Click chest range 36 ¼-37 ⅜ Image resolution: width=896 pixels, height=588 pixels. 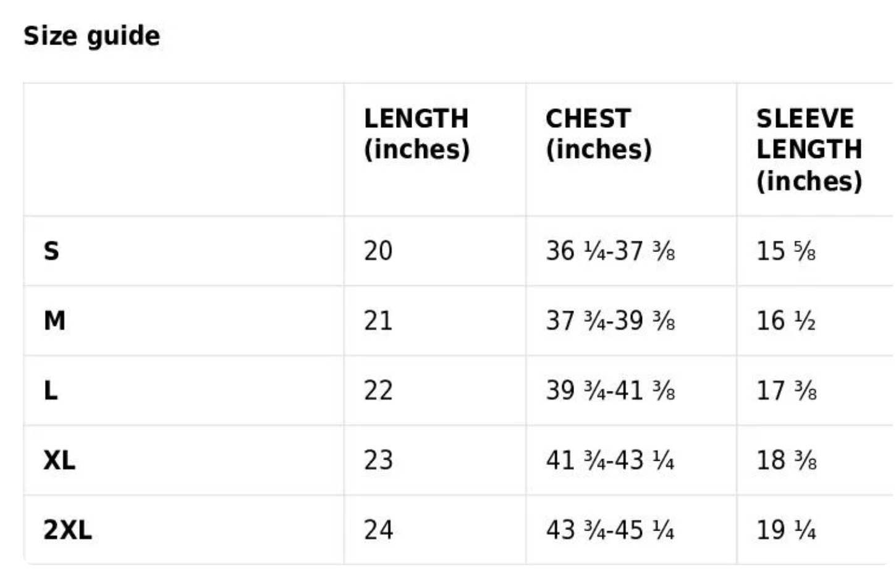coord(610,251)
